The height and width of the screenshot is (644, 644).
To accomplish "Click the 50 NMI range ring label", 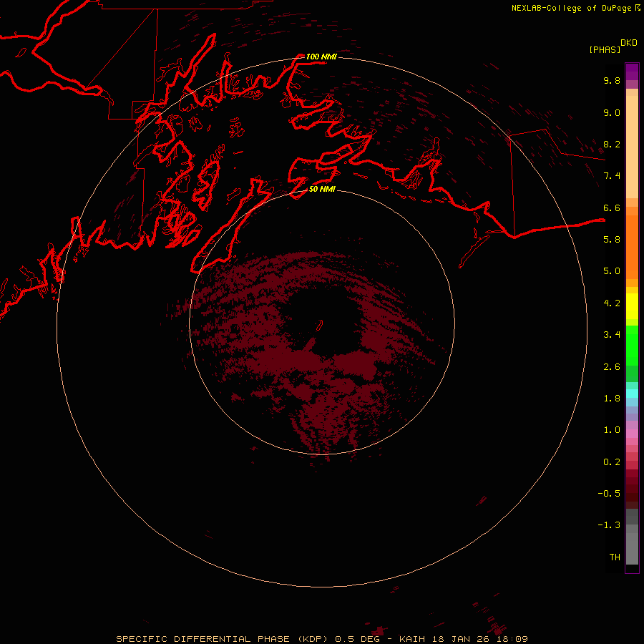I will (x=322, y=189).
